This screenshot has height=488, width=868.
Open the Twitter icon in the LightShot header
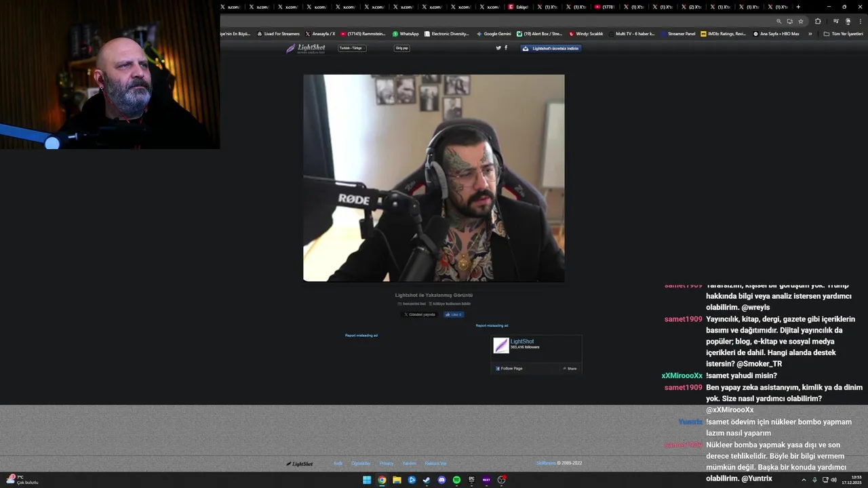click(x=498, y=48)
